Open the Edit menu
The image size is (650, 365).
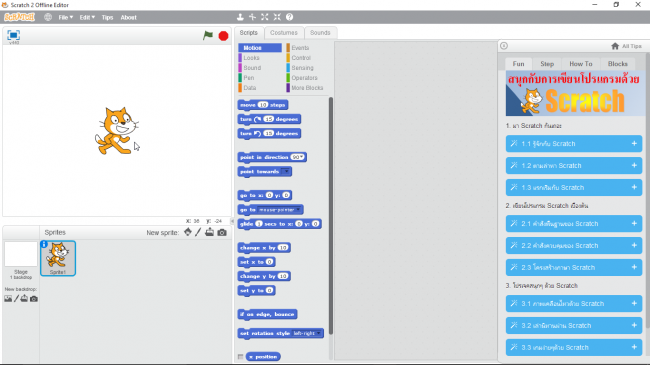click(87, 17)
